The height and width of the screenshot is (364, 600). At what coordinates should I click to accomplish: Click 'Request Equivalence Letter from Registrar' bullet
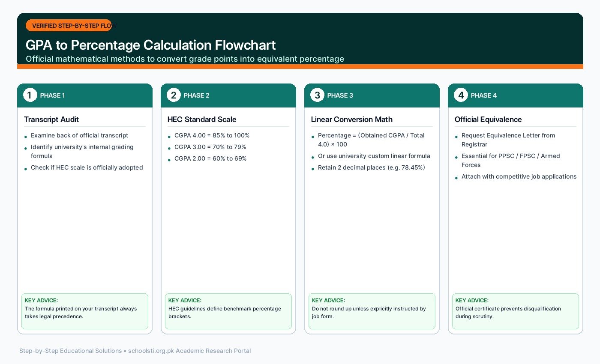(508, 140)
